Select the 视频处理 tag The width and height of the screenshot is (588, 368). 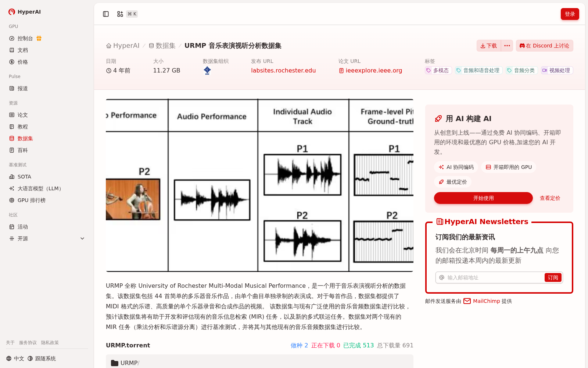(557, 70)
